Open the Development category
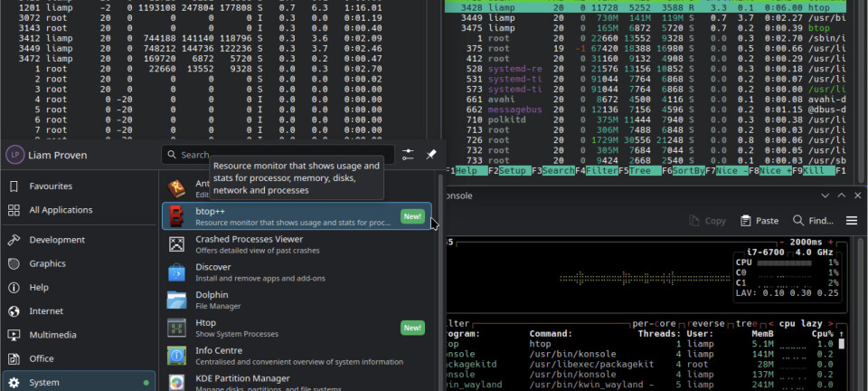 79,240
